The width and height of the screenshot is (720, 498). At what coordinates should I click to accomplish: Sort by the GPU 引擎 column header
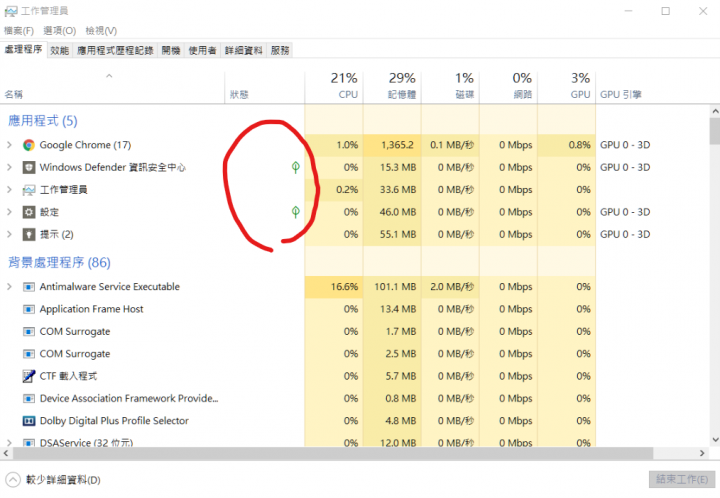click(x=621, y=95)
